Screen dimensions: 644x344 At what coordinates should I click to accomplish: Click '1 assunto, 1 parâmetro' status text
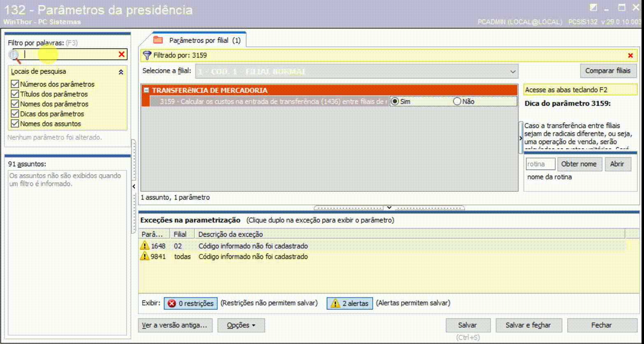[175, 198]
